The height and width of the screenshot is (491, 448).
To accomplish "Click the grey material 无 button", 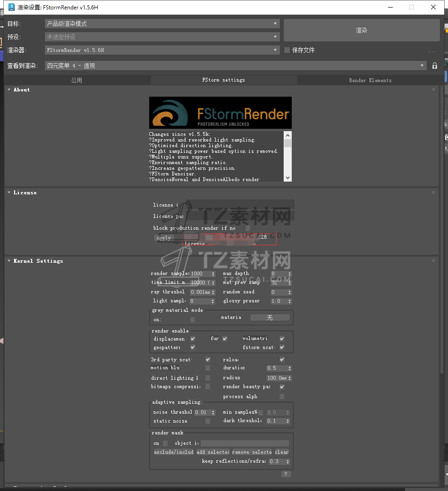I will [x=270, y=317].
